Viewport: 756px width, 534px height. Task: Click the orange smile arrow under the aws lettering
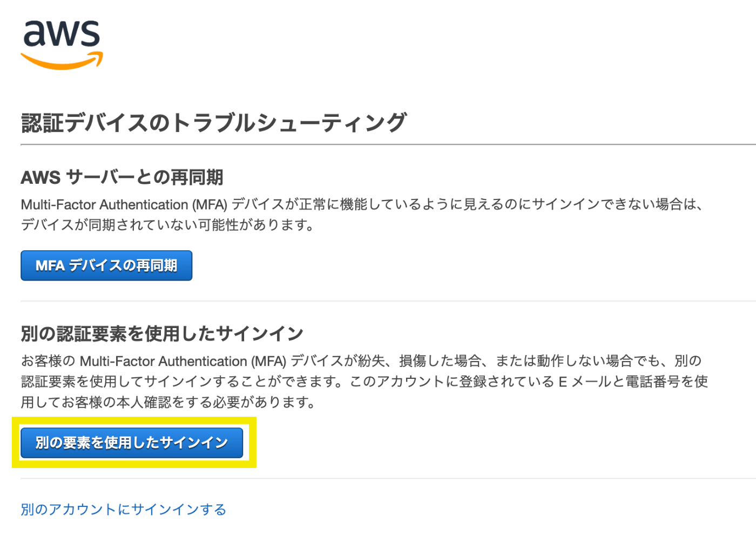click(x=62, y=62)
